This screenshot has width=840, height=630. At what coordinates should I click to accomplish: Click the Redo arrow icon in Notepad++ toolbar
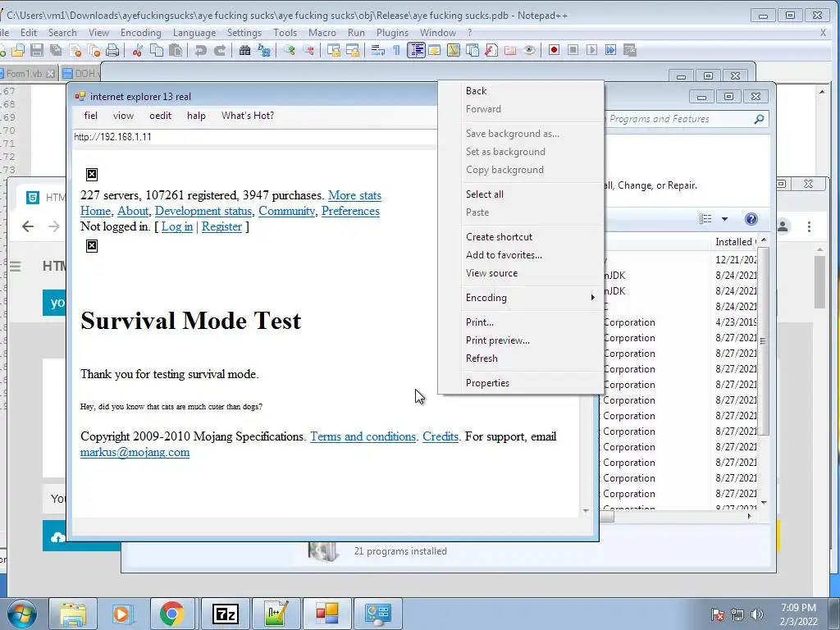pos(220,50)
